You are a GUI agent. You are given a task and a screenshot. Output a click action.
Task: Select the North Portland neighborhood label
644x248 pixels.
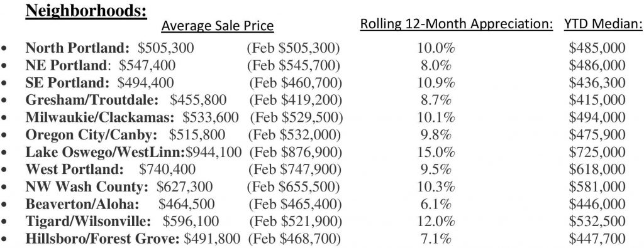[x=77, y=48]
